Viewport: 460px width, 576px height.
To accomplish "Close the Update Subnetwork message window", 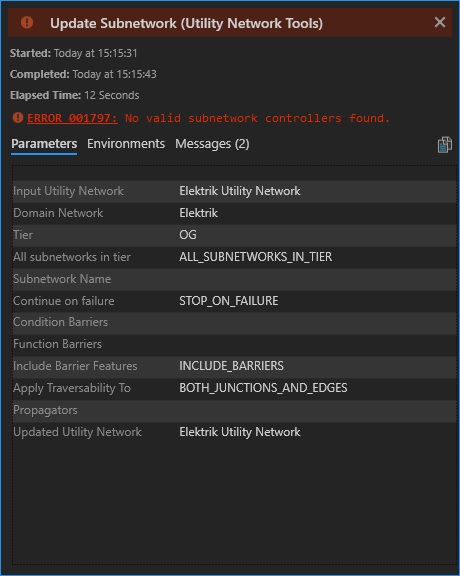I will coord(439,22).
